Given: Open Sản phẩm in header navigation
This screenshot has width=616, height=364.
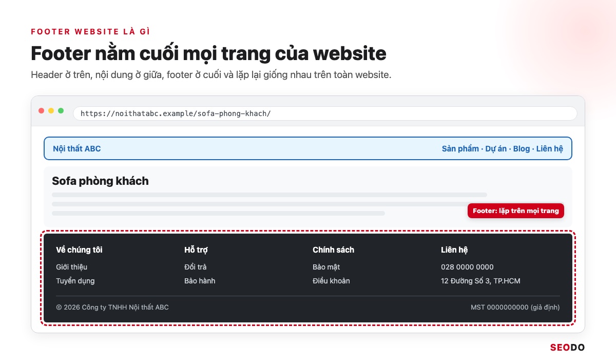Looking at the screenshot, I should click(460, 149).
